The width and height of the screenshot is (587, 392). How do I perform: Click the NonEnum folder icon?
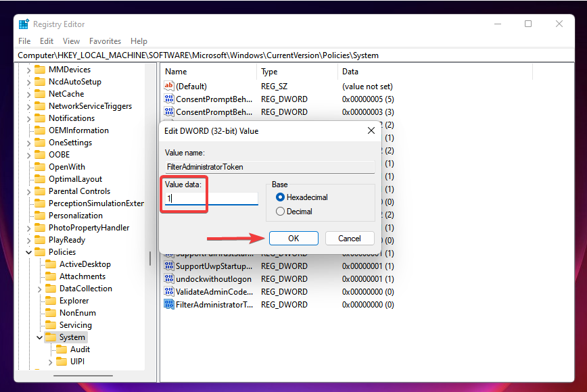coord(51,313)
